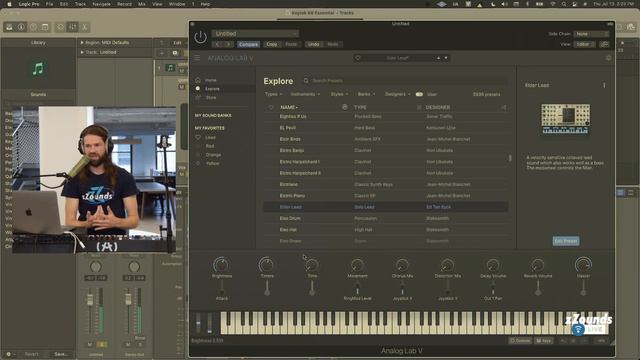
Task: Toggle Controls panel button at bottom
Action: coord(520,340)
